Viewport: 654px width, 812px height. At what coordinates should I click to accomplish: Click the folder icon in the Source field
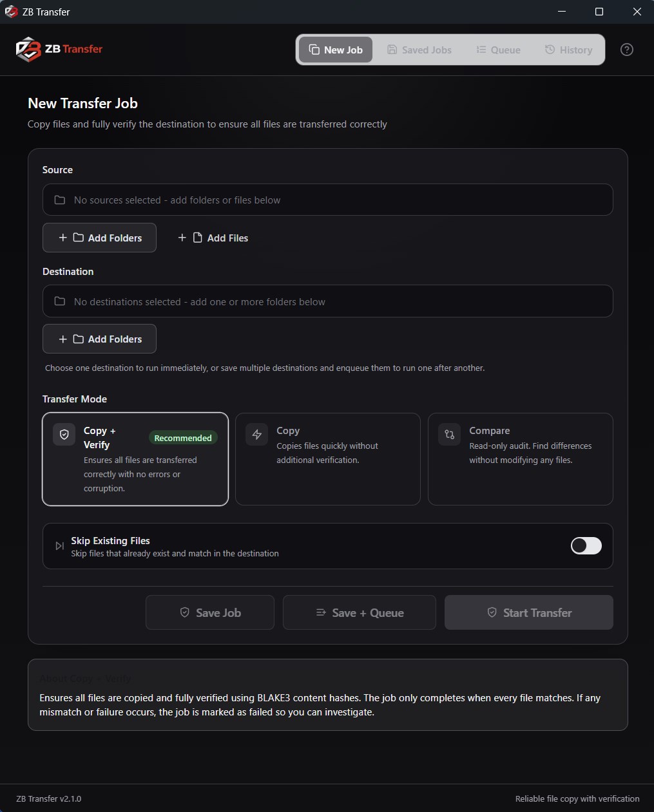(60, 200)
